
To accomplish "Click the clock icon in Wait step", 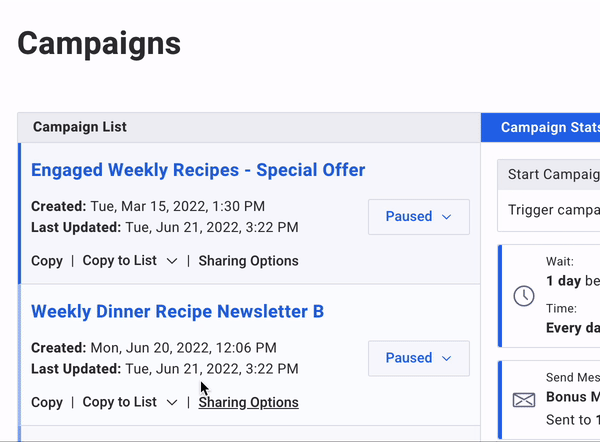I will tap(523, 296).
